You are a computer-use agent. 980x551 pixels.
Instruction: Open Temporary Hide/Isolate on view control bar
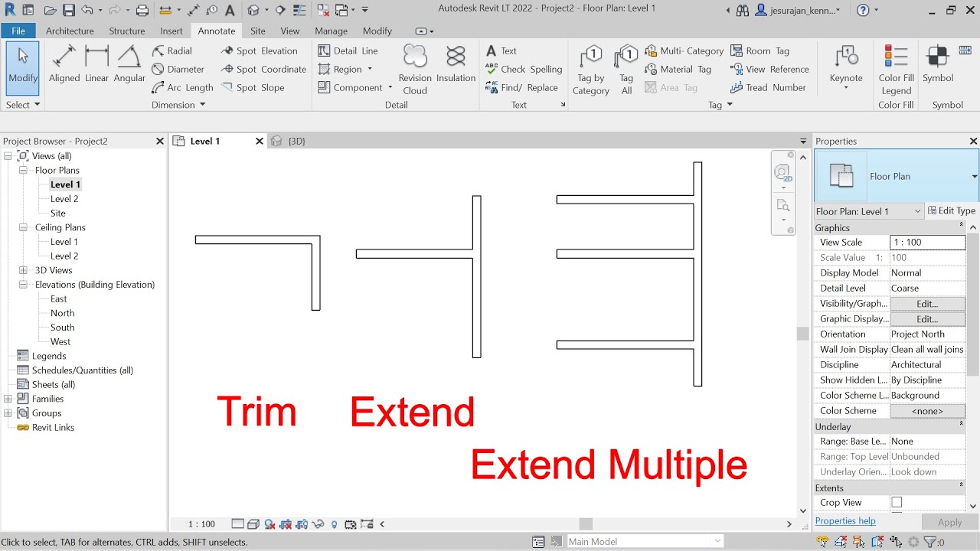(318, 524)
